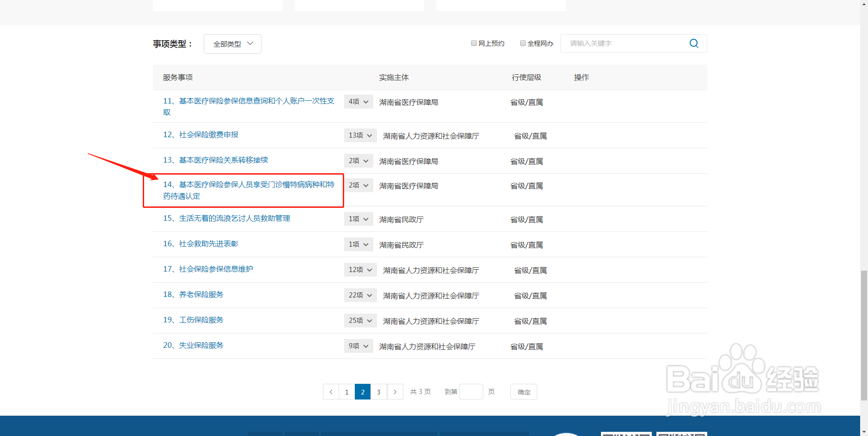Click the pagination previous-page arrow

pyautogui.click(x=331, y=391)
